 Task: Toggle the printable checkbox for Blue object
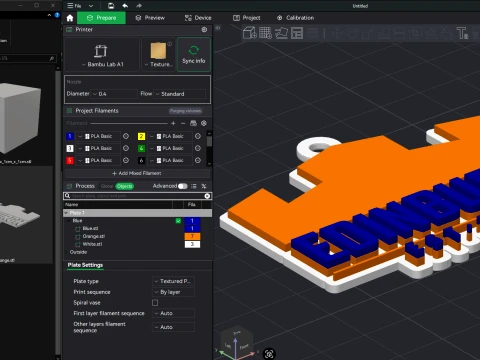tap(178, 221)
